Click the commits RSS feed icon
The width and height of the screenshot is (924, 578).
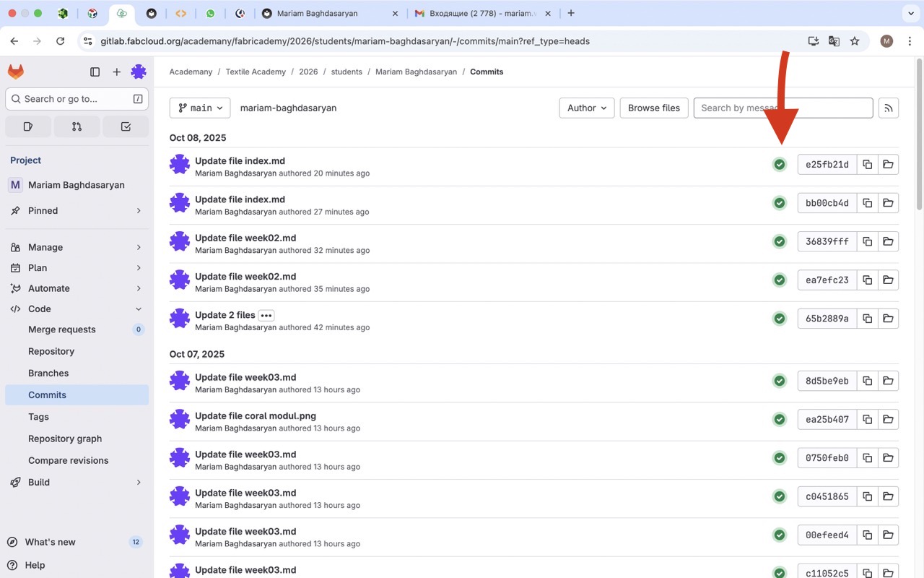pyautogui.click(x=889, y=108)
